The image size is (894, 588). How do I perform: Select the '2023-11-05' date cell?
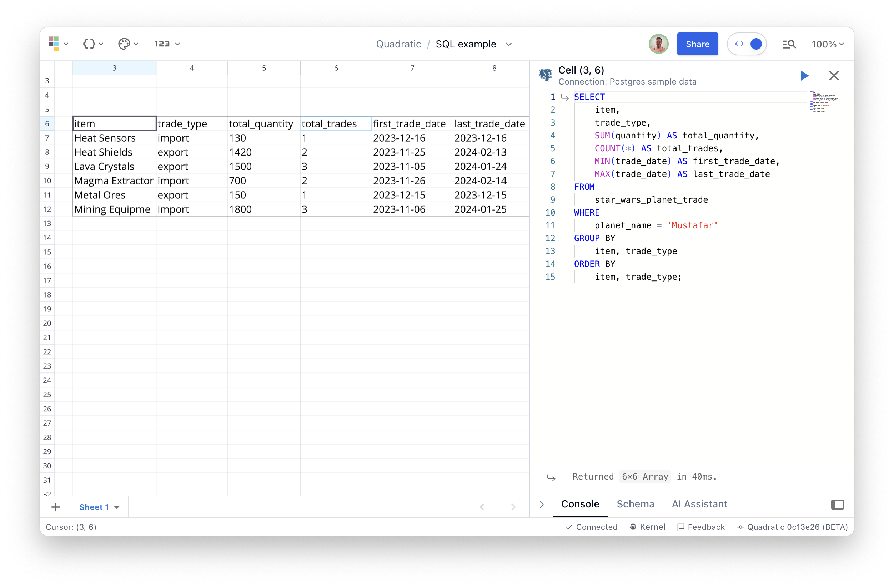pos(412,166)
